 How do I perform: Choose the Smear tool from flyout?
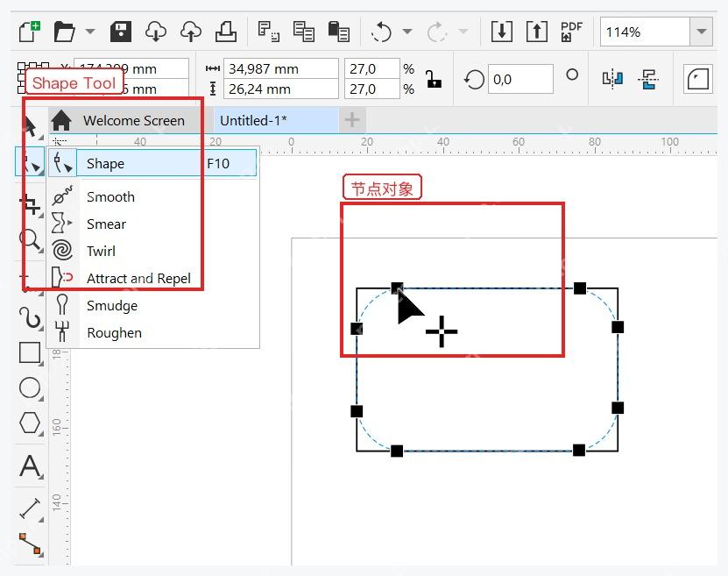point(152,224)
